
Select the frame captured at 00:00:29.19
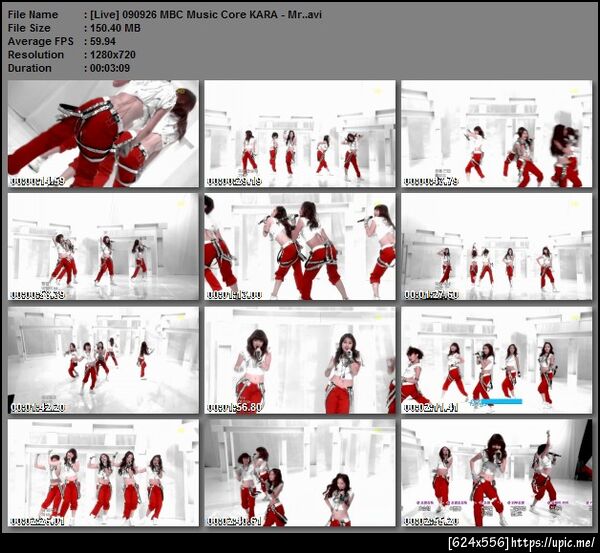[300, 134]
